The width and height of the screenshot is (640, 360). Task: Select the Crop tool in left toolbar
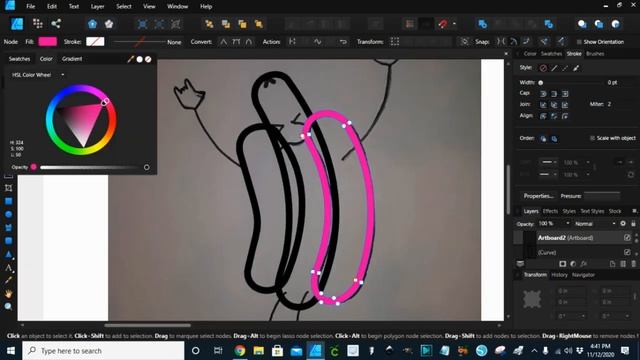8,188
